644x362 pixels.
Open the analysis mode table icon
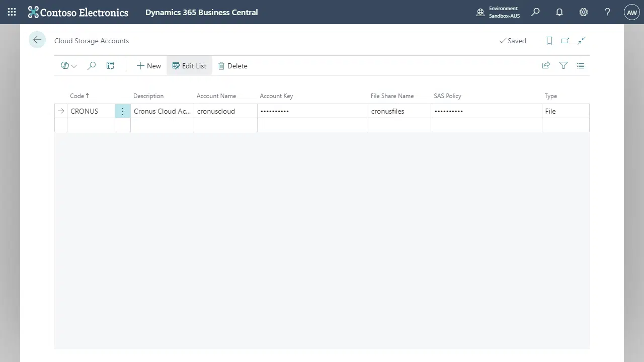click(x=110, y=66)
